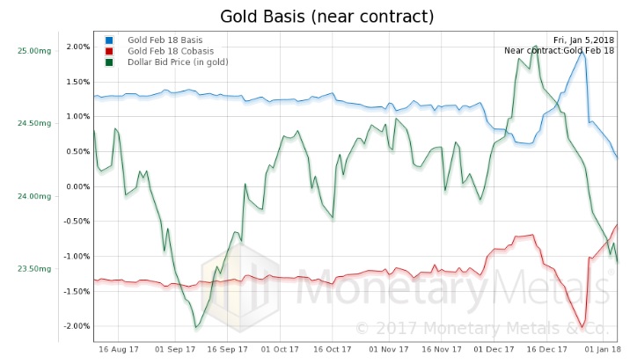The height and width of the screenshot is (364, 630).
Task: Select the Fri, Jan 5.2018 date text
Action: click(x=583, y=40)
